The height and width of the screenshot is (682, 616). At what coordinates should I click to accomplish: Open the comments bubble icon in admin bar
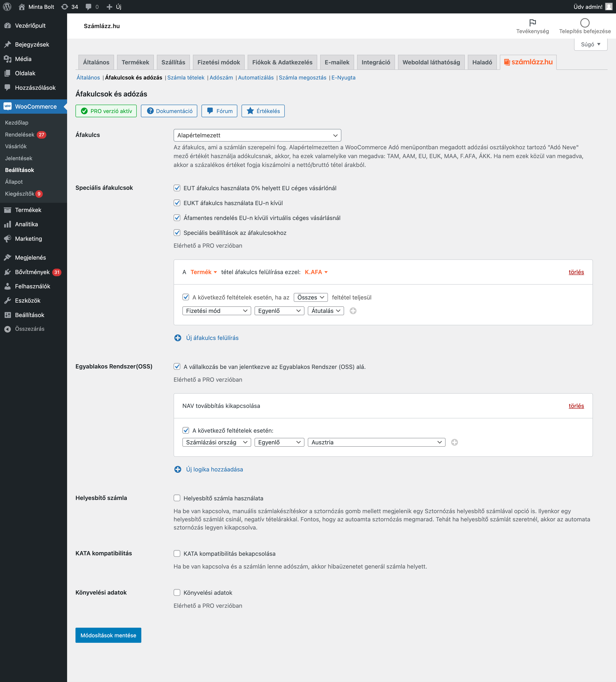tap(89, 7)
